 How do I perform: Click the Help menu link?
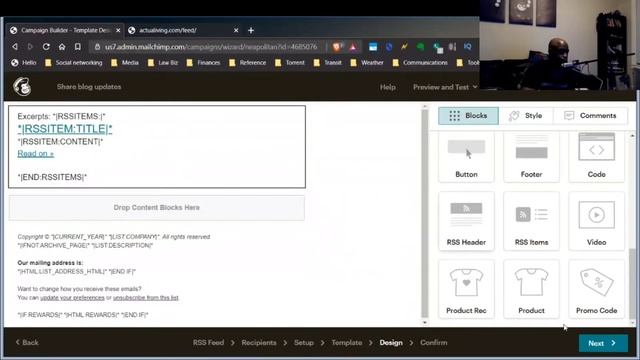click(x=387, y=87)
